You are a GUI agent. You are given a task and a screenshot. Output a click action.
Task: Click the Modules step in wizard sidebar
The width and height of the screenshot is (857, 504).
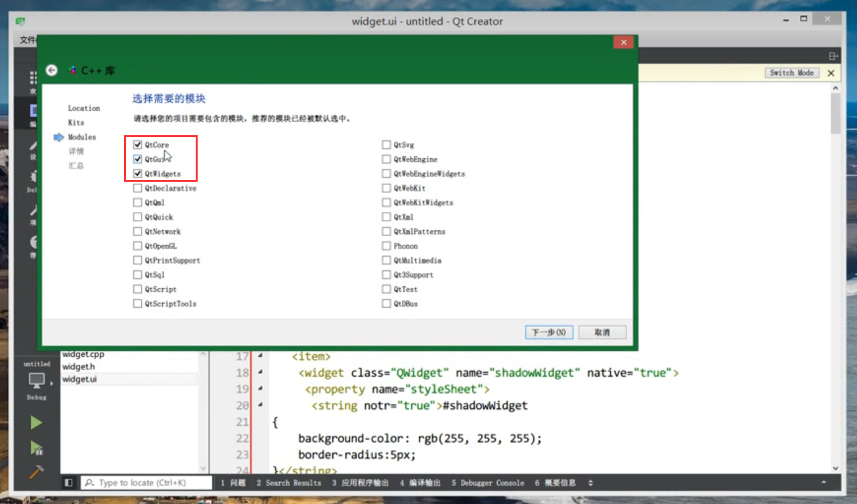(x=82, y=137)
